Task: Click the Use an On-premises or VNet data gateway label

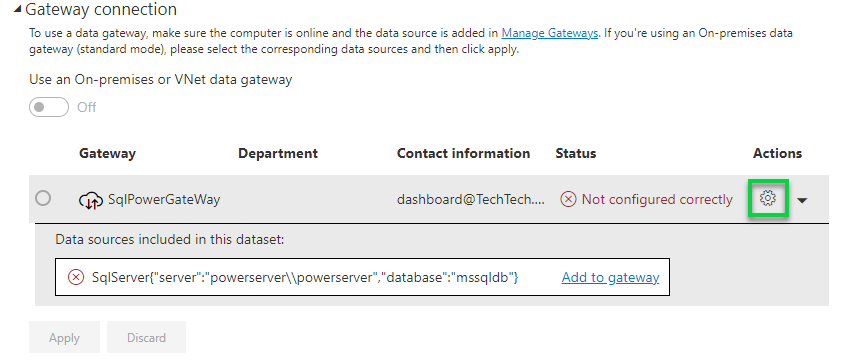Action: [x=161, y=80]
